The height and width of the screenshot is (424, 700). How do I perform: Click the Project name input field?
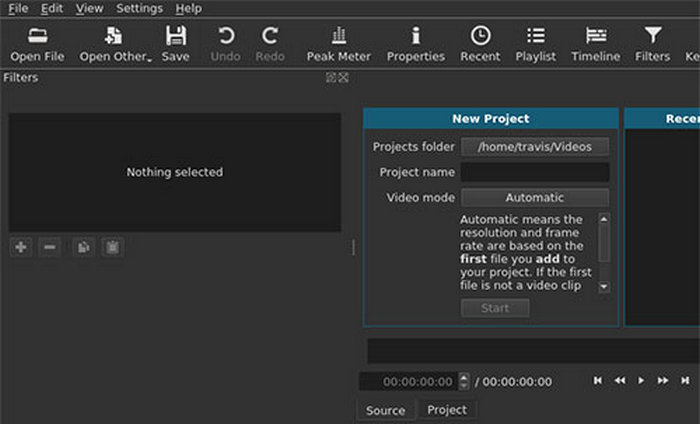coord(535,172)
